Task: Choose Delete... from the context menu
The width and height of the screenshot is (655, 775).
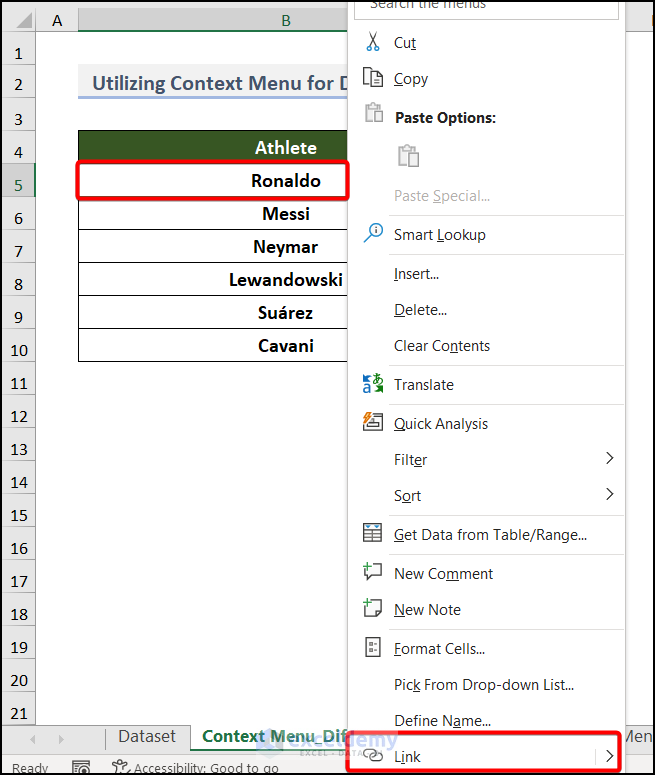Action: pos(420,310)
